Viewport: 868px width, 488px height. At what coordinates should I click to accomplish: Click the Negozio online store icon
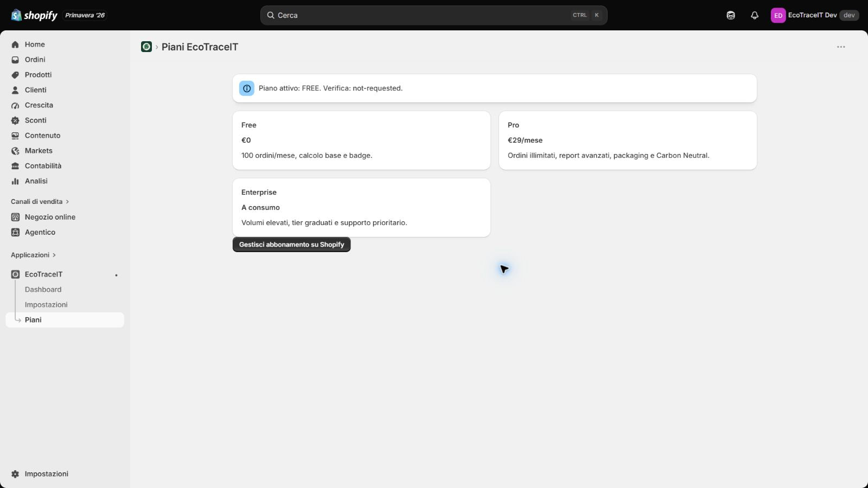(x=15, y=217)
